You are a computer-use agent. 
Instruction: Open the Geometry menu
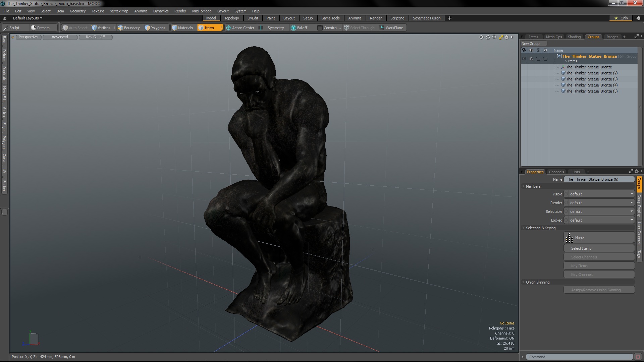[77, 11]
